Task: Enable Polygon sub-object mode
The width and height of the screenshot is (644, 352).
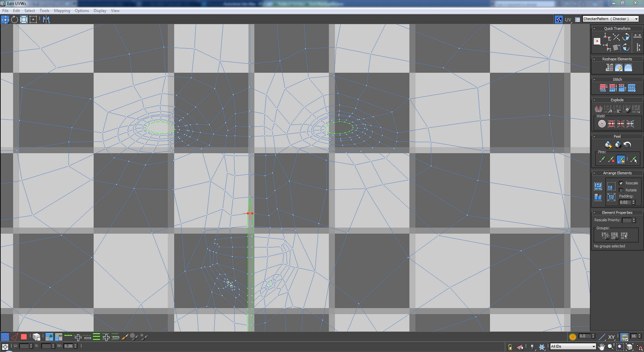Action: [x=24, y=337]
